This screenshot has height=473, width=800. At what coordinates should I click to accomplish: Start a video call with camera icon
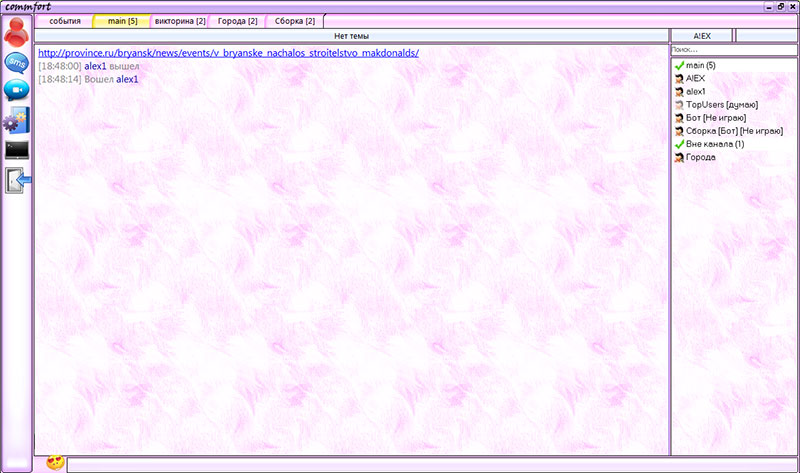16,91
